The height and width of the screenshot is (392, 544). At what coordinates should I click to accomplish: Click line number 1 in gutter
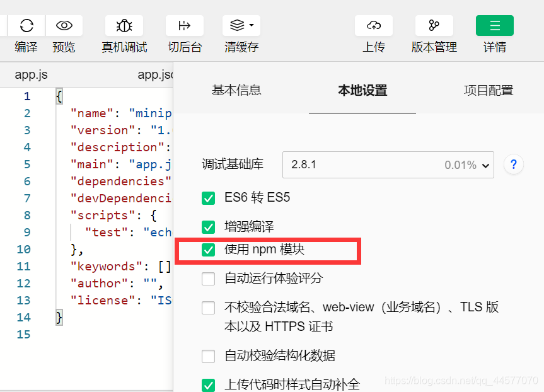(x=27, y=96)
